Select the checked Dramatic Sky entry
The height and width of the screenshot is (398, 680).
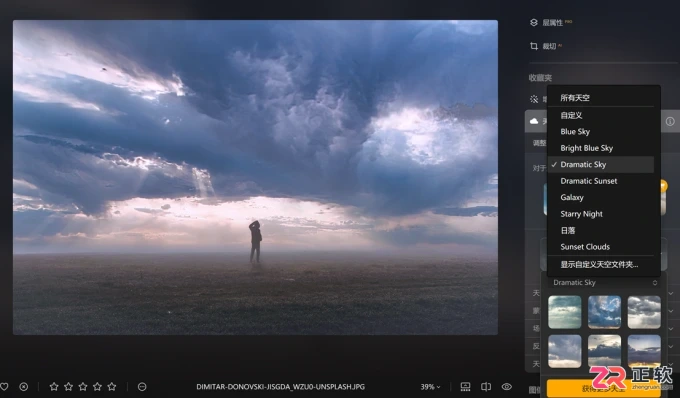[601, 165]
